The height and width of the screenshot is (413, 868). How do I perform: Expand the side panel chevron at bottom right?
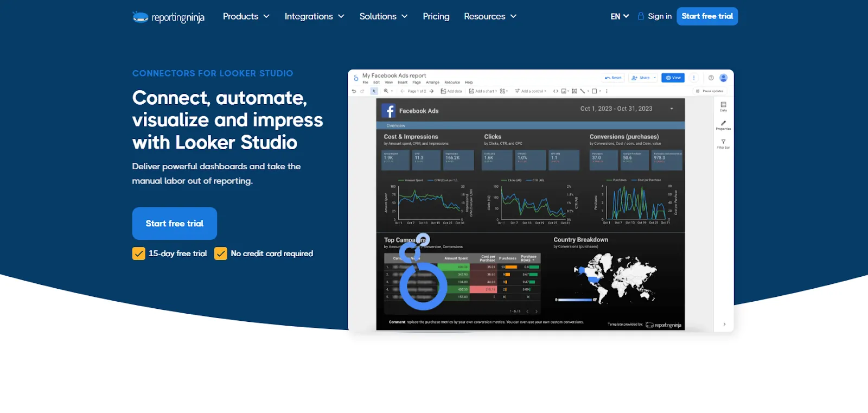(724, 324)
